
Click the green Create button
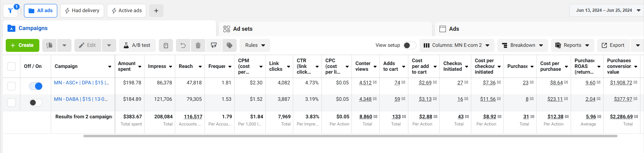pos(22,45)
